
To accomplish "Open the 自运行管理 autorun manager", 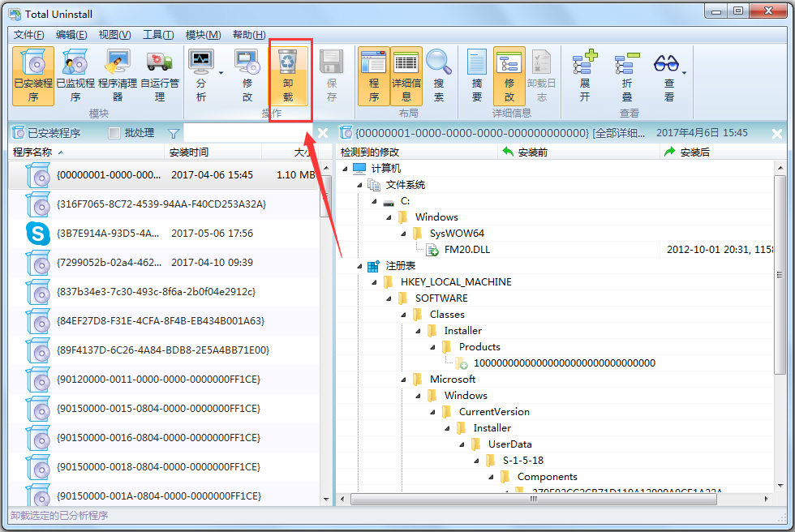I will [x=160, y=62].
